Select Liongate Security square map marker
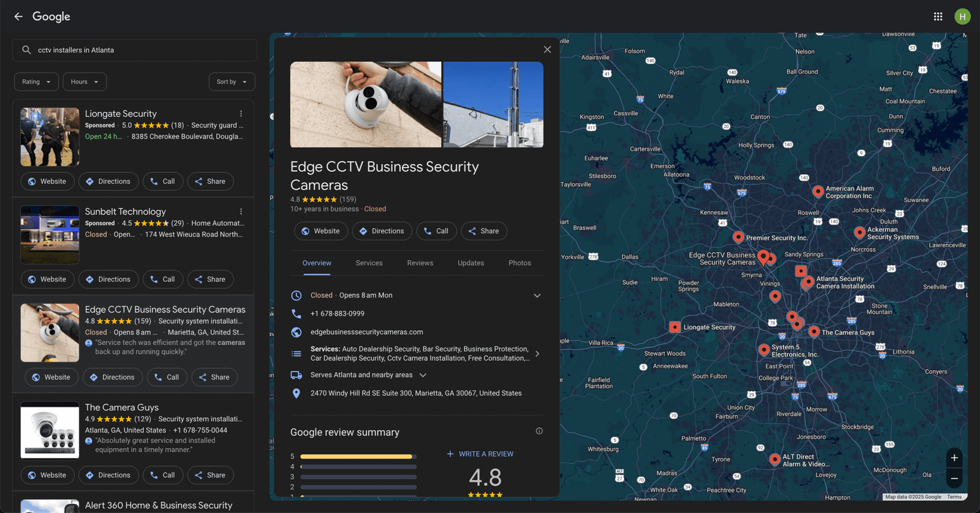The width and height of the screenshot is (980, 513). pos(674,327)
